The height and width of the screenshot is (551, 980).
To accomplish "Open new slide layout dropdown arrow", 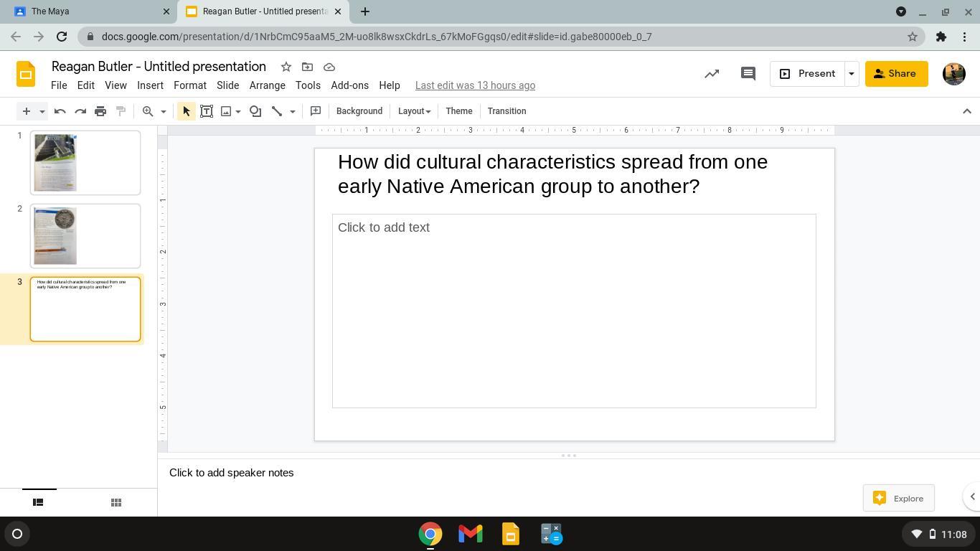I will tap(42, 111).
